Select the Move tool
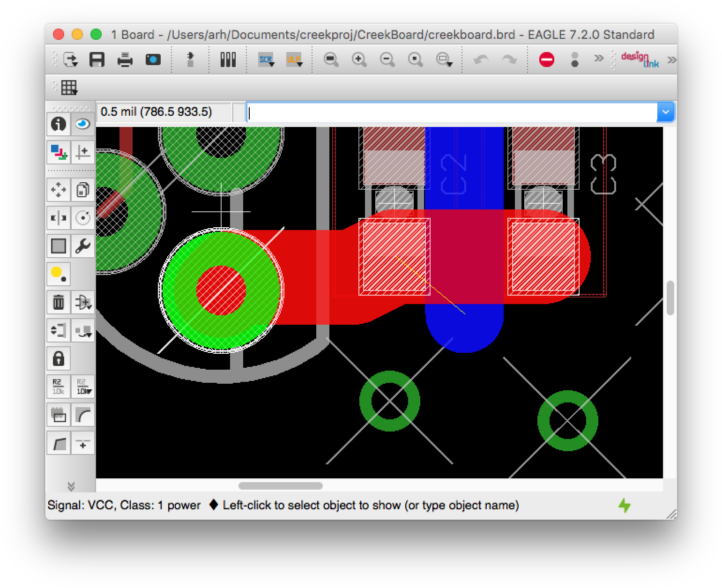Viewport: 722px width, 588px height. (59, 190)
